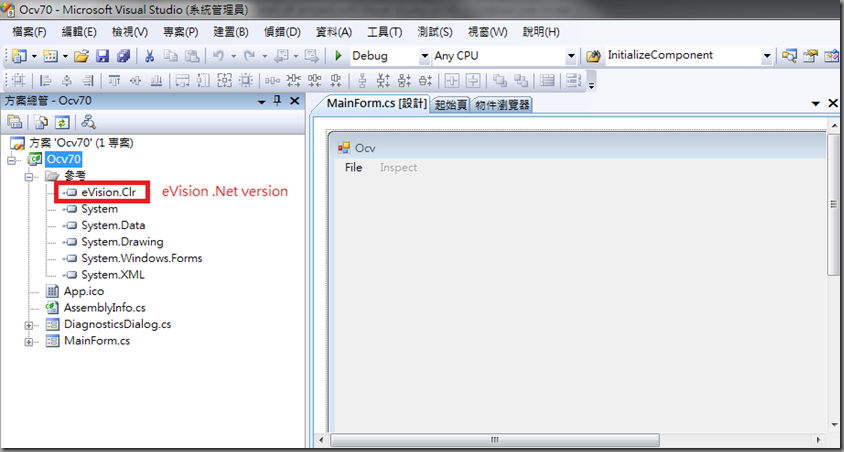The height and width of the screenshot is (452, 844).
Task: Click the Align Bottoms layout icon
Action: pos(156,81)
